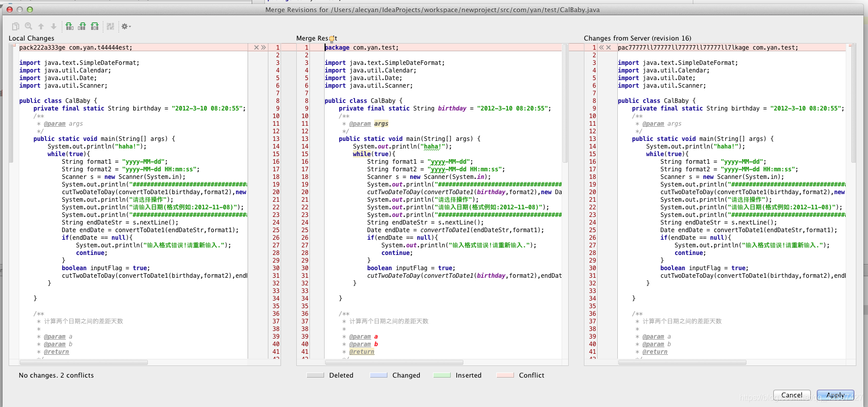868x407 pixels.
Task: Click horizontal scrollbar of Merge Result pane
Action: tap(394, 362)
